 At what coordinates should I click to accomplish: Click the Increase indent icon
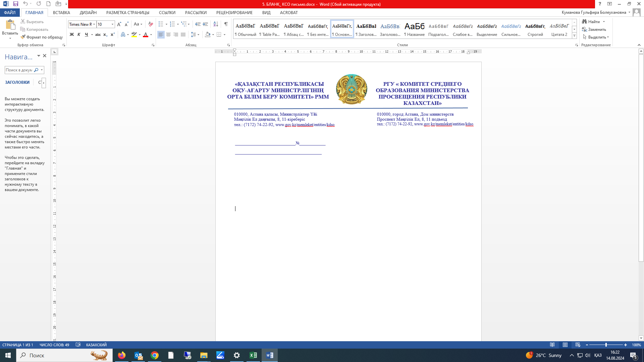pyautogui.click(x=205, y=24)
